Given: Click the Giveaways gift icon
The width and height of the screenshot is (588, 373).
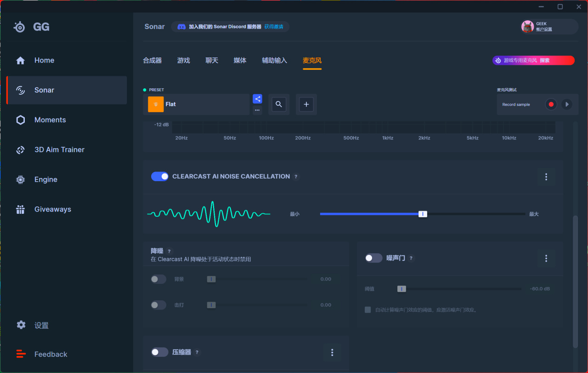Looking at the screenshot, I should click(20, 209).
